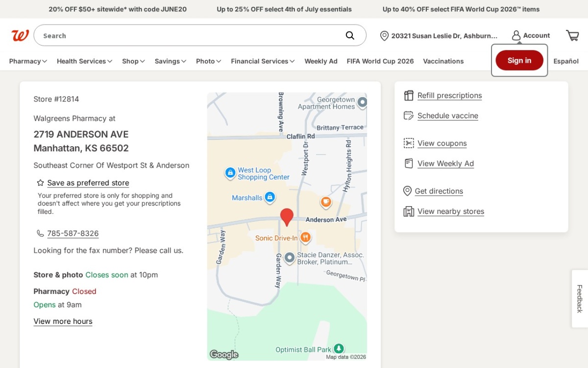Click the red store marker on map
This screenshot has width=588, height=368.
(287, 216)
